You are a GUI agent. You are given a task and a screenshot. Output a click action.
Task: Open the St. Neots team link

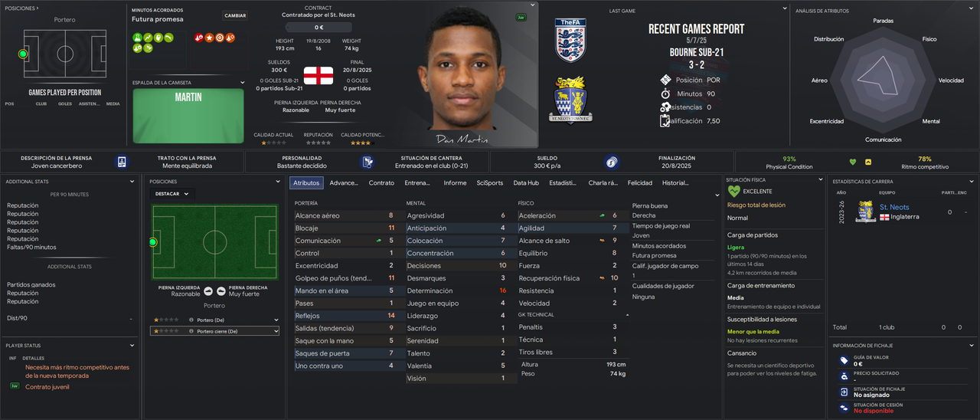coord(894,207)
